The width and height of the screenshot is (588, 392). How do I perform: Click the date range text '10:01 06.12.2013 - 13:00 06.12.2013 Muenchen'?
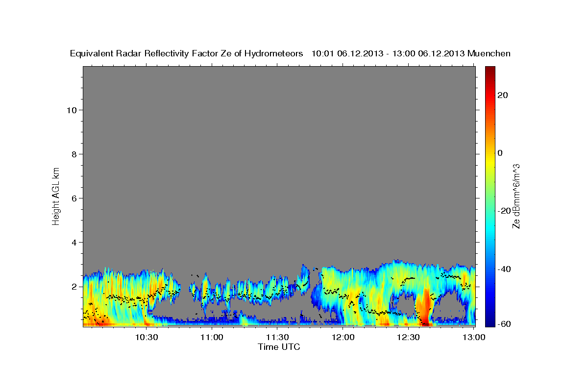[412, 53]
